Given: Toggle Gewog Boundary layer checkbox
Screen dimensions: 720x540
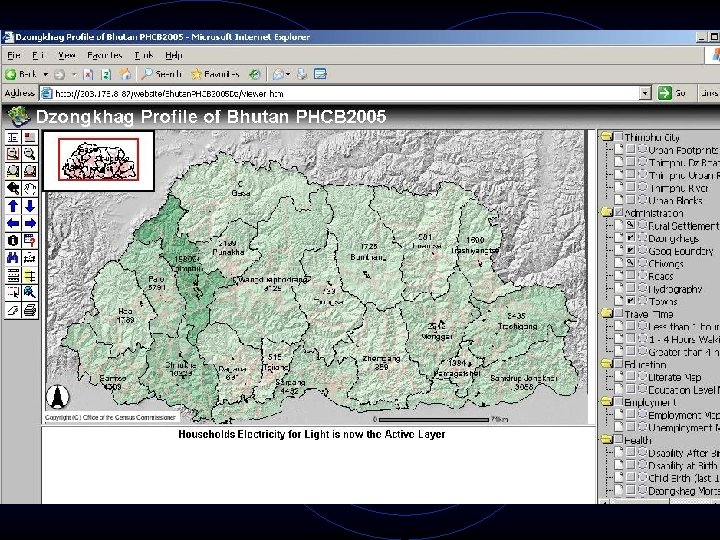Looking at the screenshot, I should point(631,251).
